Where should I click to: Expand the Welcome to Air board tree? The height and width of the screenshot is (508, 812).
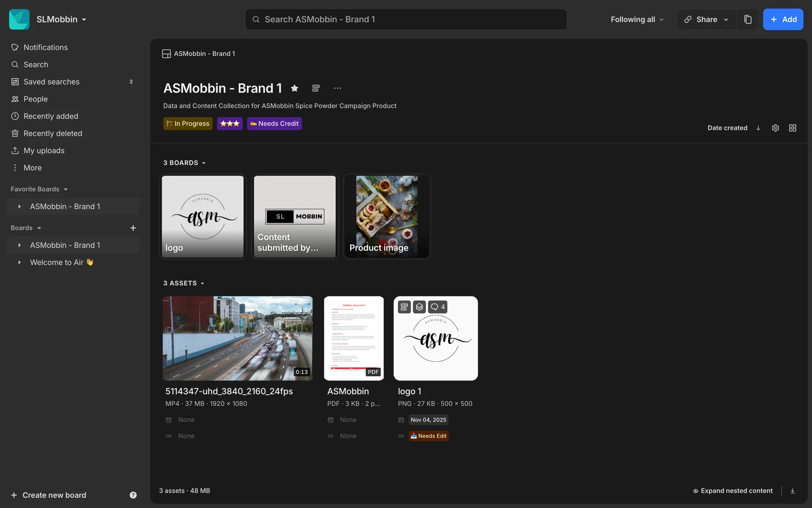(x=19, y=262)
